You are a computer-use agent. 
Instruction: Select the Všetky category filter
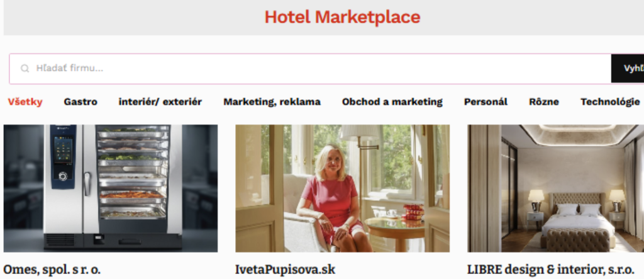pos(25,101)
